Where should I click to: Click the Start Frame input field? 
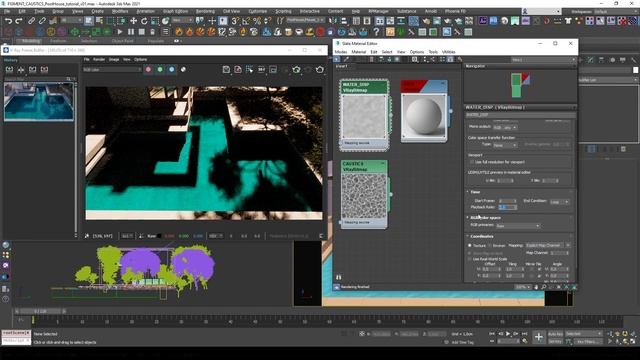[x=507, y=201]
